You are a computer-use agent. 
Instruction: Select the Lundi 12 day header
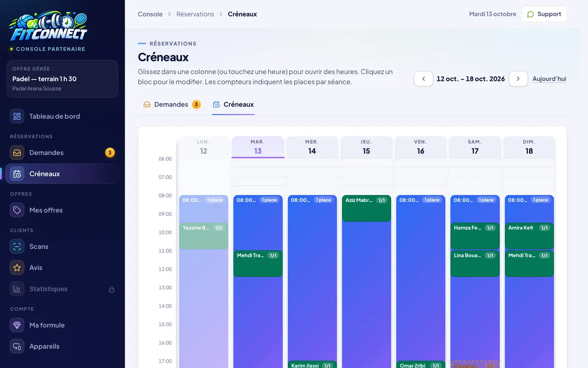point(204,147)
